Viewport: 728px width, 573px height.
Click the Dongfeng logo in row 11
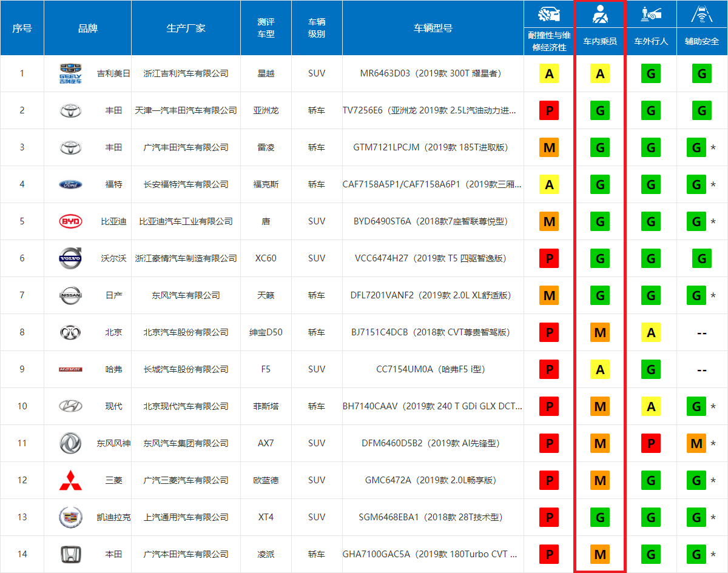click(70, 443)
